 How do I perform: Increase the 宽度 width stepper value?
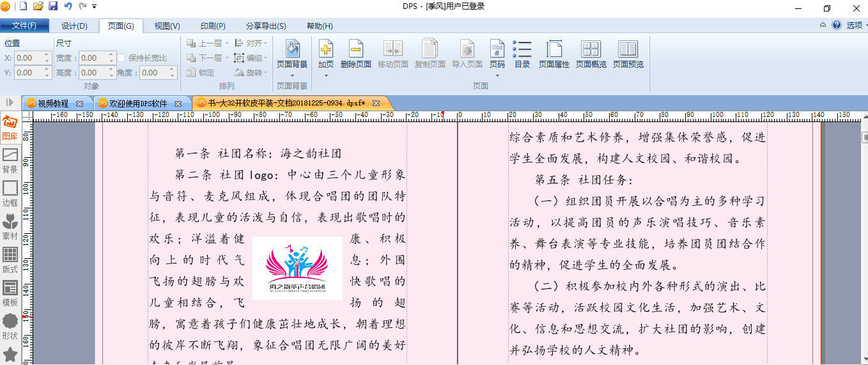click(x=111, y=55)
